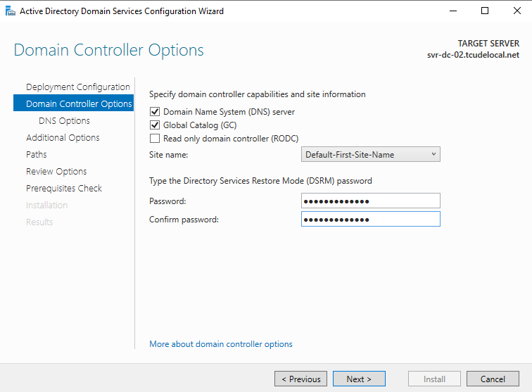Click the 'Specify domain controller capabilities' text
The image size is (532, 392).
tap(257, 94)
